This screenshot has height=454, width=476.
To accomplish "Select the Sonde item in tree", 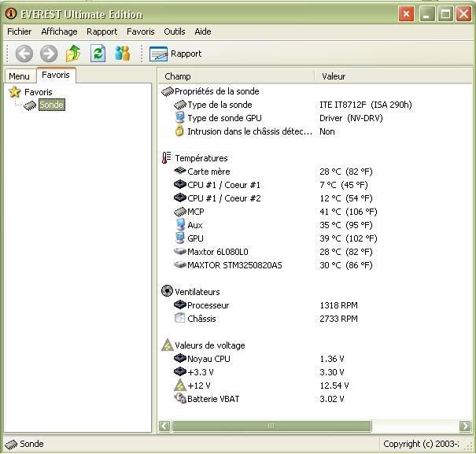I will point(51,105).
